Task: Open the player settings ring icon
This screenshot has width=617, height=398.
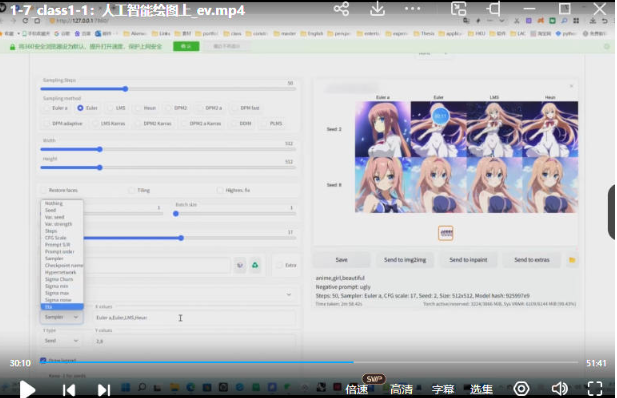Action: tap(521, 389)
